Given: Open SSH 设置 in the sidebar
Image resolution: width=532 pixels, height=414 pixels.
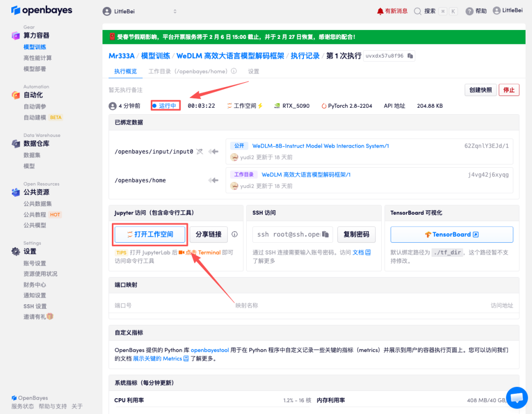Looking at the screenshot, I should [35, 306].
